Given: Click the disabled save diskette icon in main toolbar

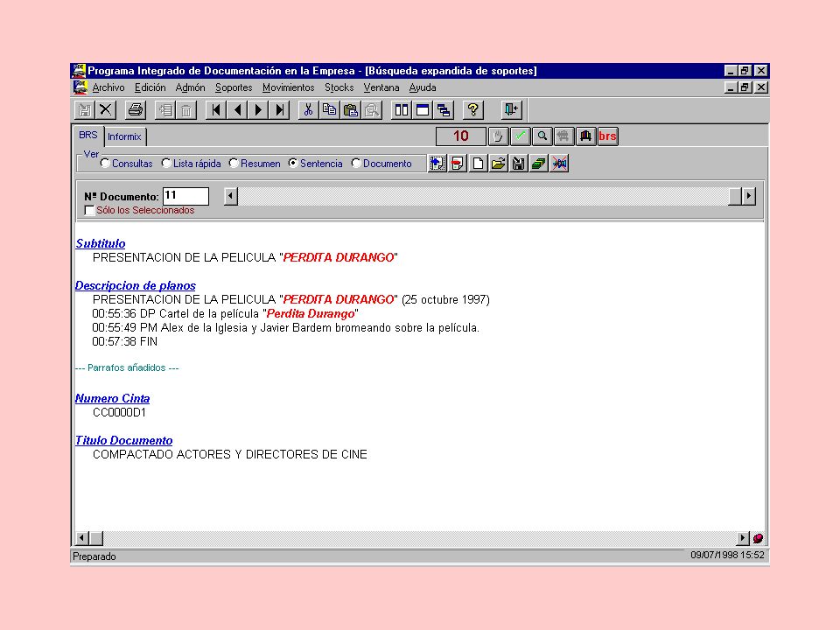Looking at the screenshot, I should click(x=85, y=110).
